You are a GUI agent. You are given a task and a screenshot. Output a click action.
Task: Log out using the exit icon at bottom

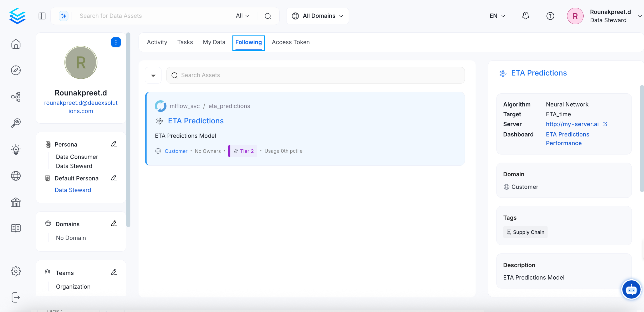click(16, 298)
